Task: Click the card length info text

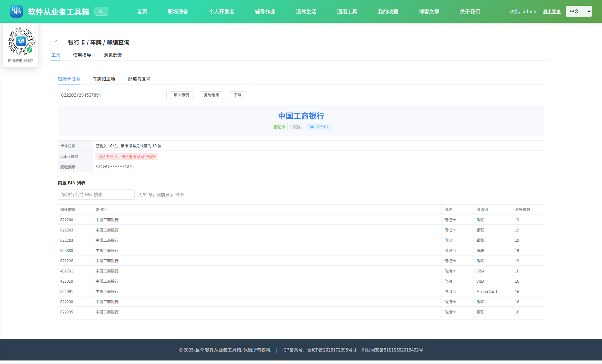Action: coord(128,146)
